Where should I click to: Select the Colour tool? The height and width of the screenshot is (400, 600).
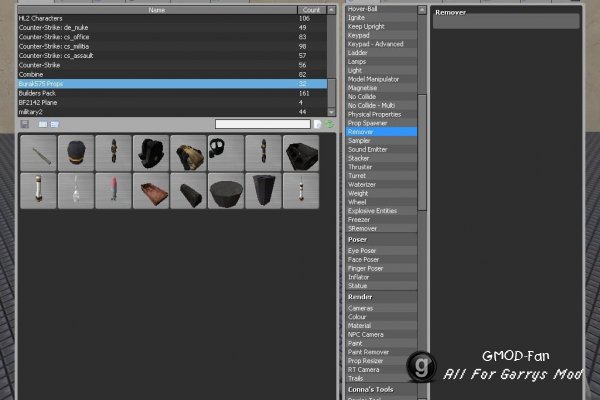pyautogui.click(x=381, y=317)
